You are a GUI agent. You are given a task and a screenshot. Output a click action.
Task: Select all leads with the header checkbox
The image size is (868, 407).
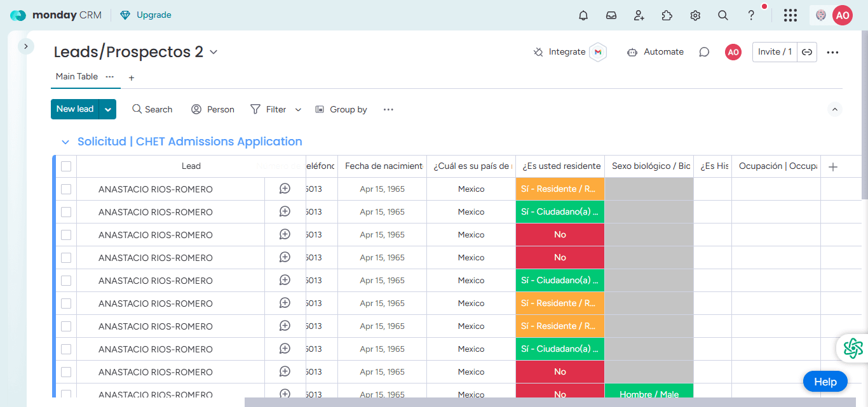[x=66, y=166]
